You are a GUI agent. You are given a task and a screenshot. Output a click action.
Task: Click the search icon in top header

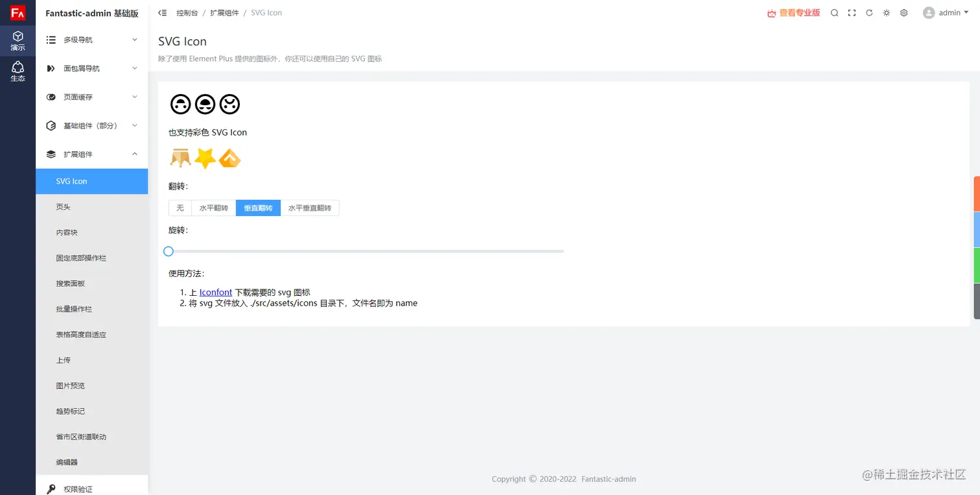pos(834,13)
